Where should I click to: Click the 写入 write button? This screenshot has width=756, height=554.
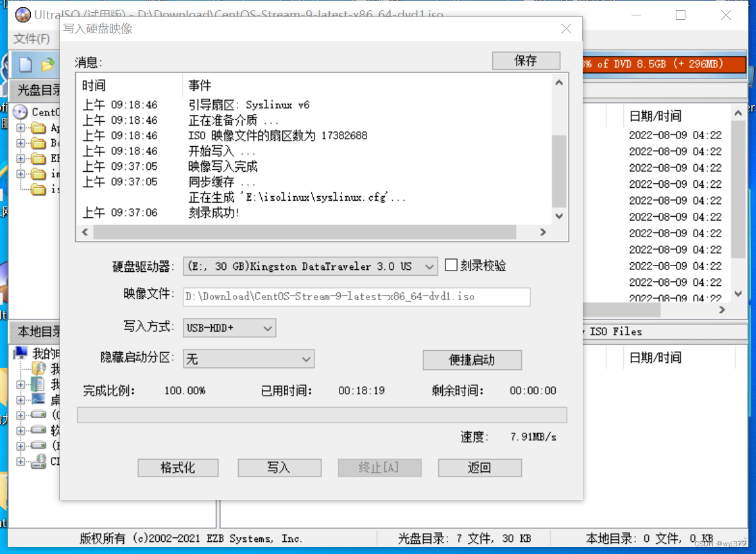click(279, 468)
